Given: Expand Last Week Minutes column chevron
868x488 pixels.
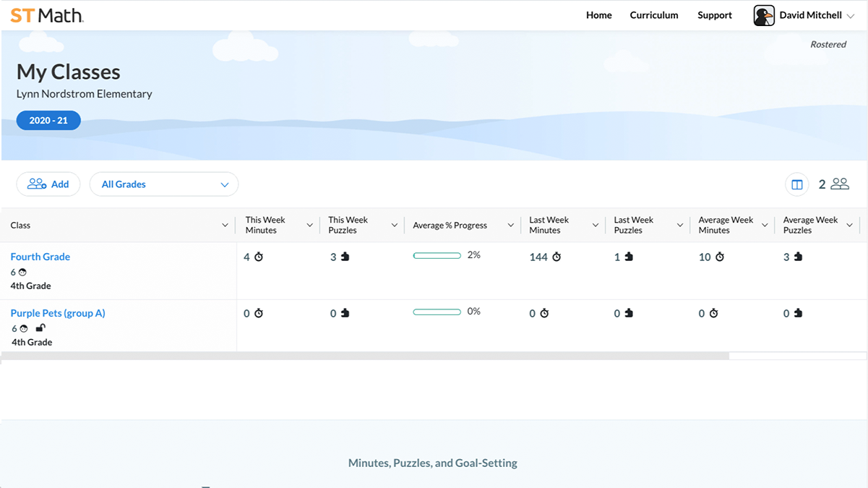Looking at the screenshot, I should [596, 226].
